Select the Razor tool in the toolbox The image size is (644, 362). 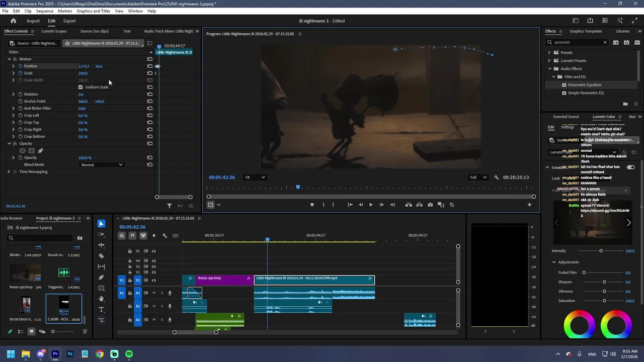pyautogui.click(x=101, y=256)
